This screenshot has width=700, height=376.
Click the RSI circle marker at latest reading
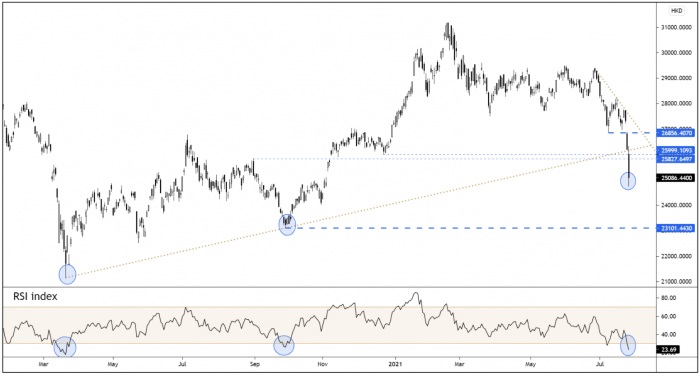click(628, 345)
